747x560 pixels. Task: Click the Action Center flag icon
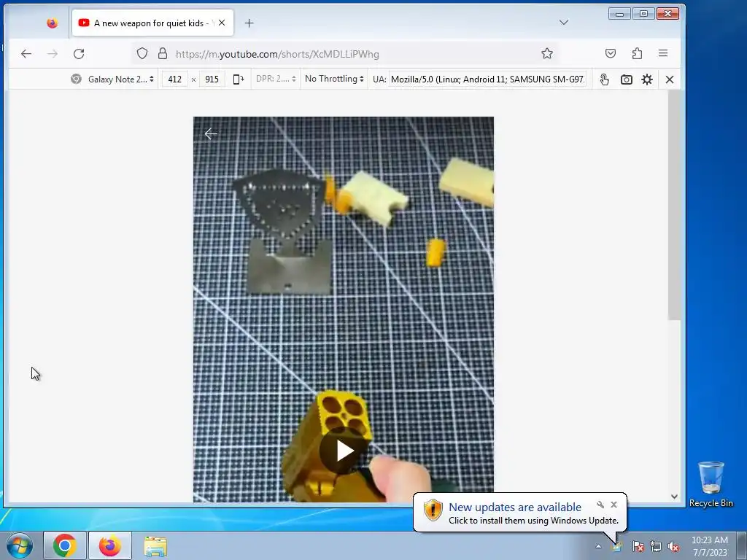pyautogui.click(x=638, y=546)
